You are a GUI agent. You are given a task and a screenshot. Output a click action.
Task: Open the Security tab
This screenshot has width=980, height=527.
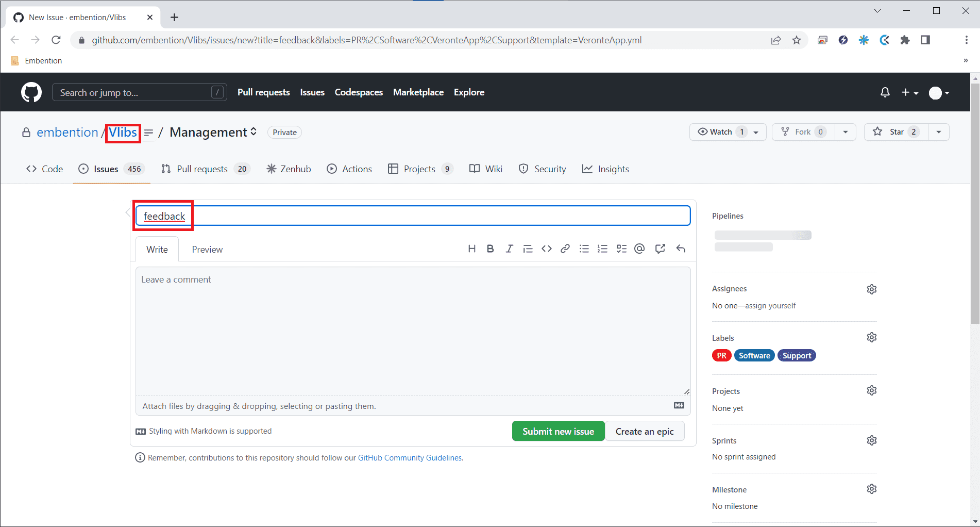[542, 169]
